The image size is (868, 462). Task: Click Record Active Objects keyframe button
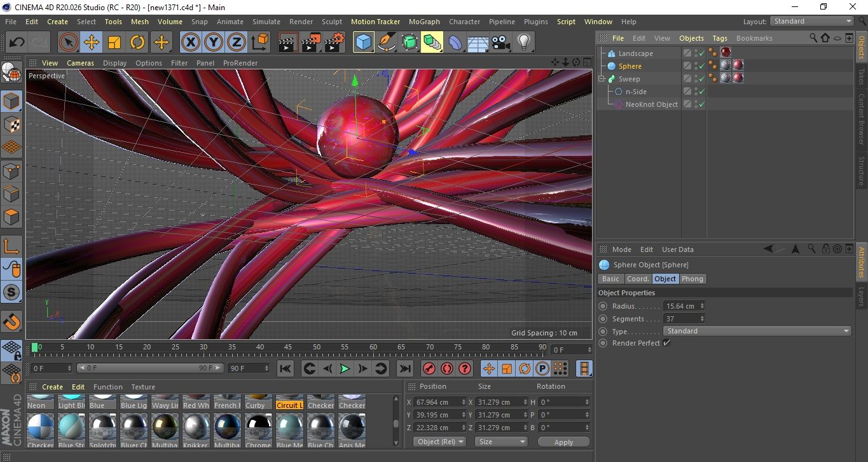coord(429,368)
